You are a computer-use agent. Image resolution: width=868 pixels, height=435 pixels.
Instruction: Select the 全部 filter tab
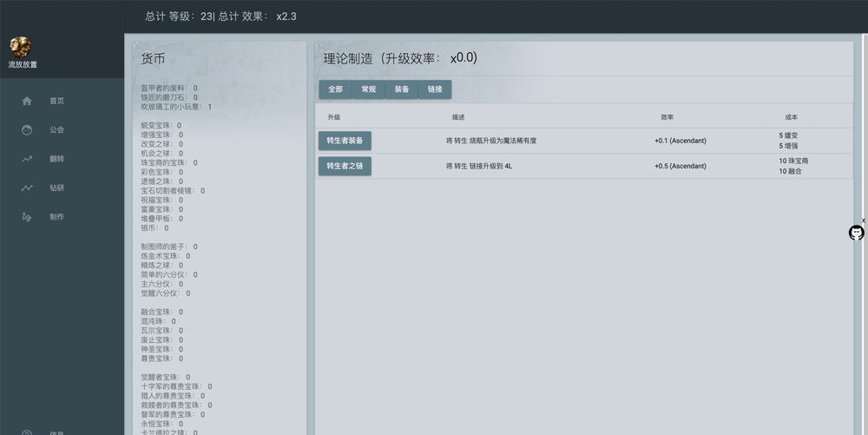[335, 89]
